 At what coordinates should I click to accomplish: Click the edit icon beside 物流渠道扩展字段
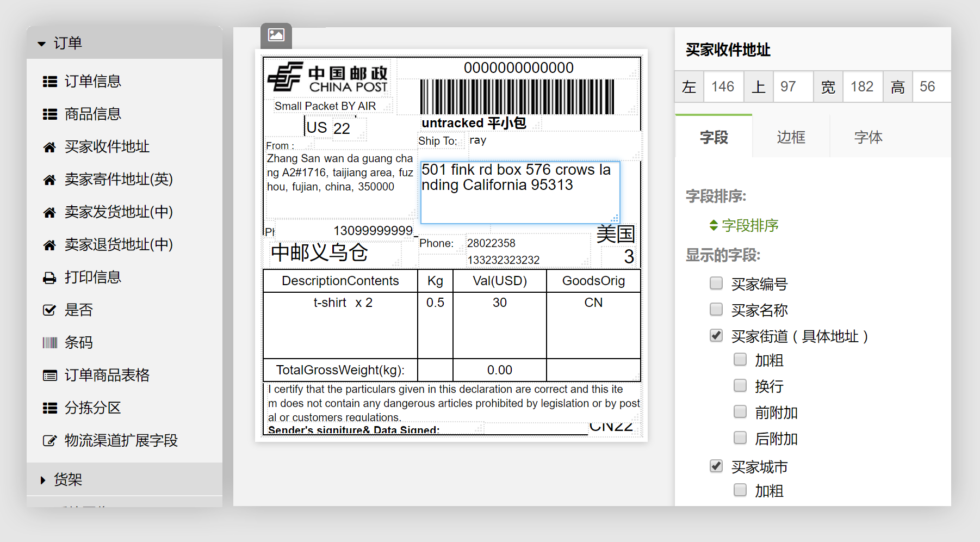(50, 441)
